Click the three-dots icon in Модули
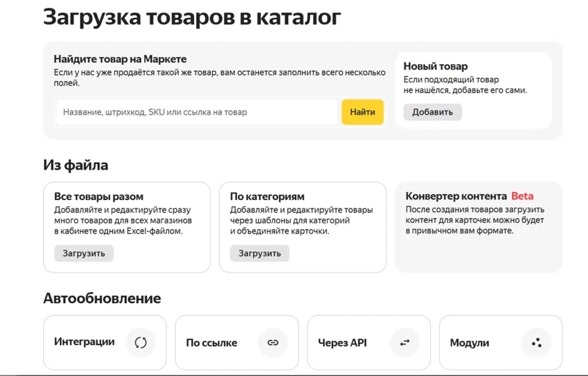Screen dimensions: 588x376 [536, 343]
